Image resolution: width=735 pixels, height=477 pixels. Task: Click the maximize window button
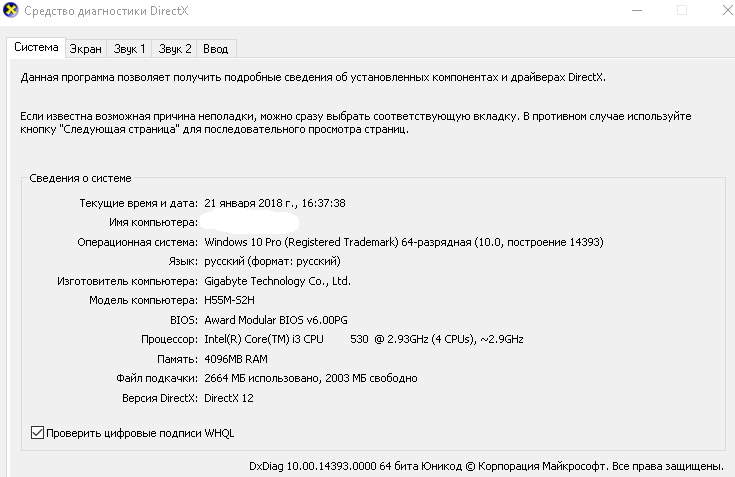(x=682, y=10)
